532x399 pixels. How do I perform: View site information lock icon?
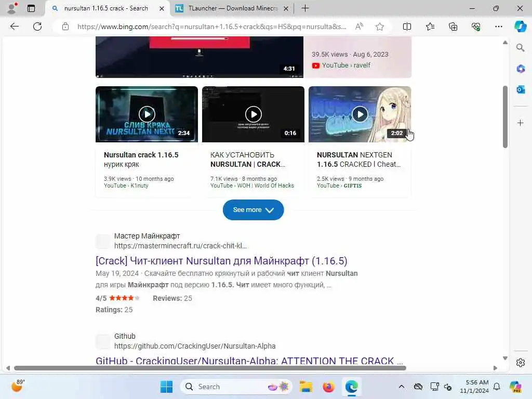click(65, 26)
